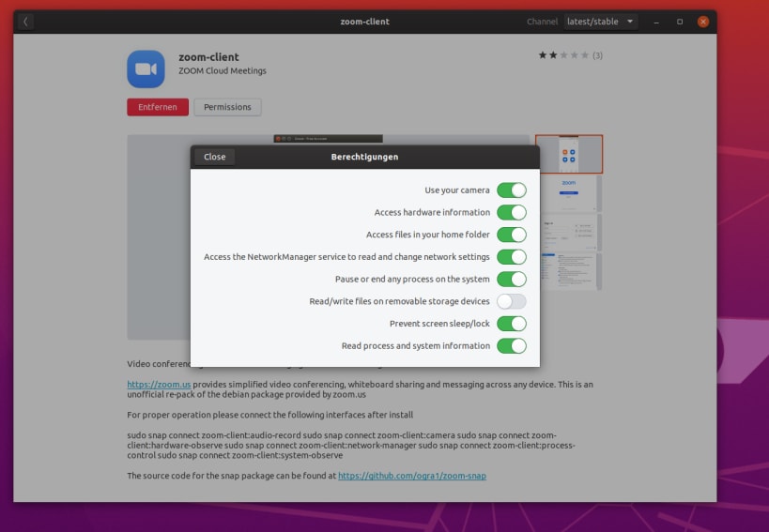Open the Channel latest/stable dropdown
Viewport: 769px width, 532px height.
point(601,22)
